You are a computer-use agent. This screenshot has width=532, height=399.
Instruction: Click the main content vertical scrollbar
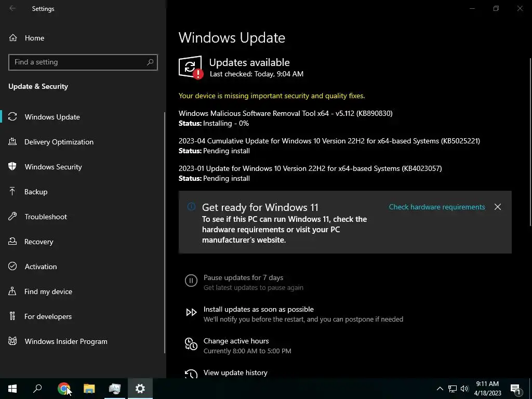click(x=530, y=141)
